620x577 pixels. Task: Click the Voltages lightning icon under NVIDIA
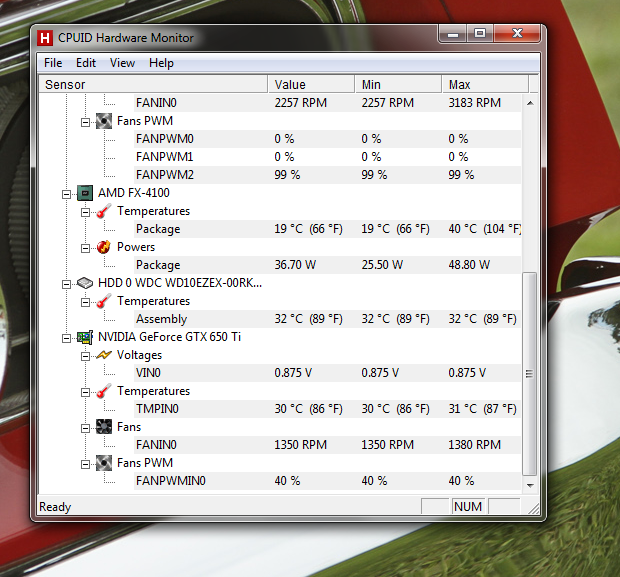click(x=104, y=355)
